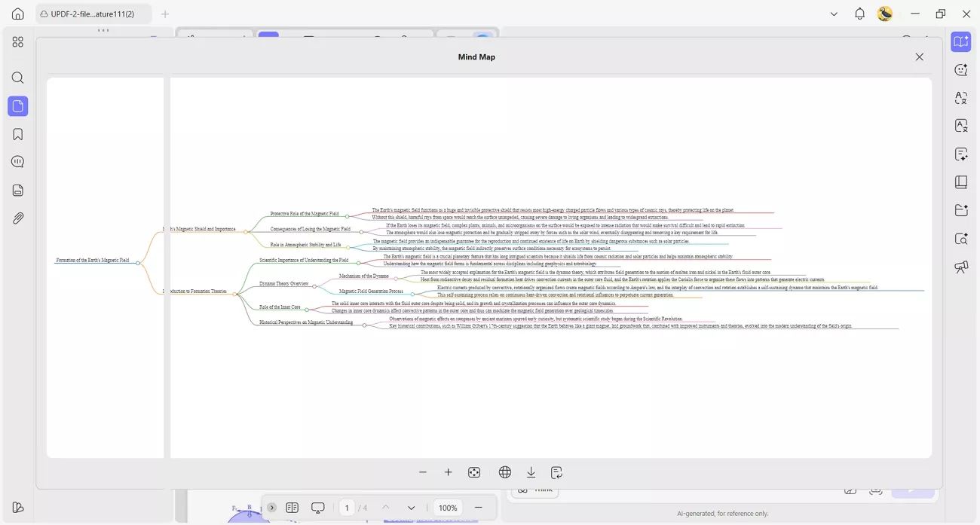This screenshot has height=525, width=980.
Task: Open the AI Assistant chat icon
Action: 960,69
